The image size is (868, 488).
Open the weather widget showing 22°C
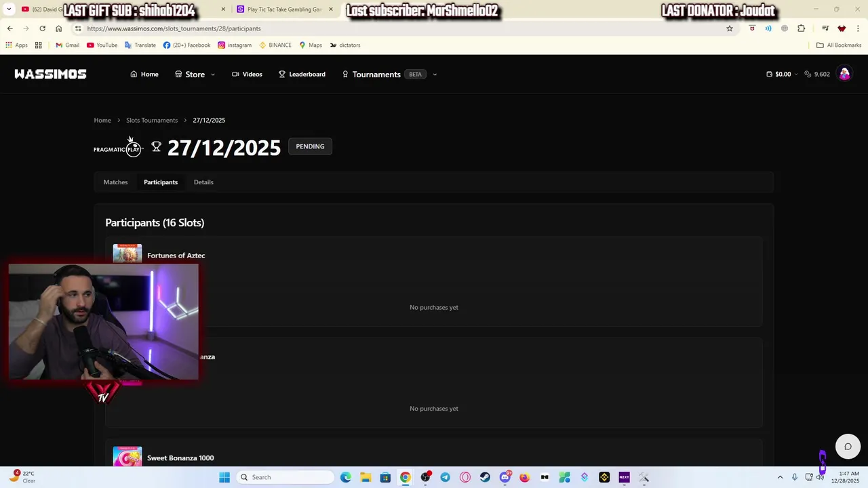(22, 477)
